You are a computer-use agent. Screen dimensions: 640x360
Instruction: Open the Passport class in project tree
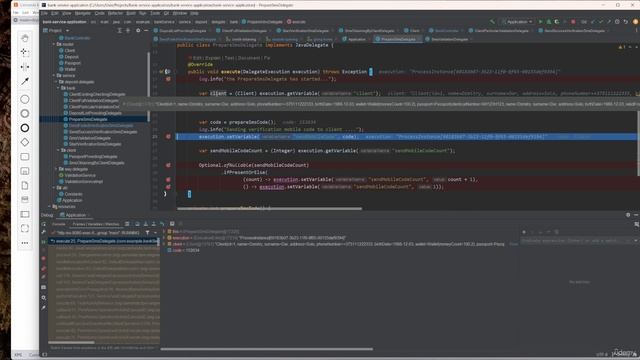pyautogui.click(x=73, y=63)
